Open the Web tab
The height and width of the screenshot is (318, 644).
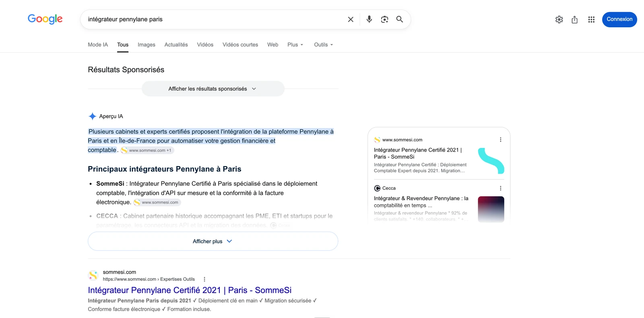(273, 45)
